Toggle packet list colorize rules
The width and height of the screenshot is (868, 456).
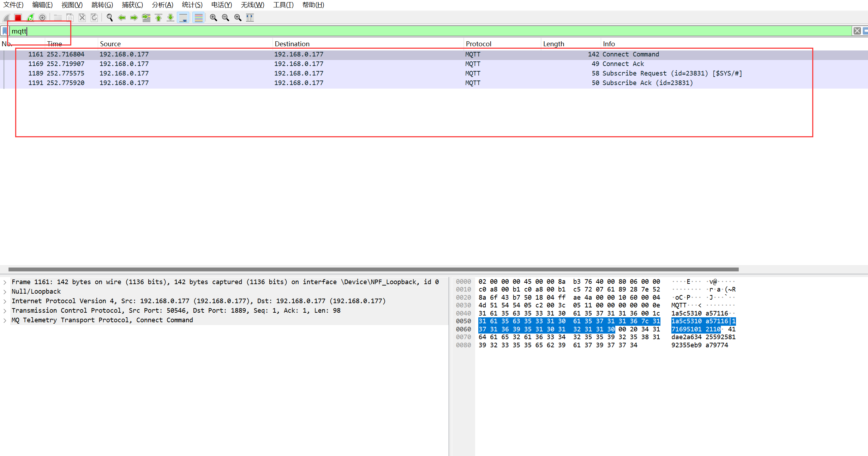pos(199,17)
